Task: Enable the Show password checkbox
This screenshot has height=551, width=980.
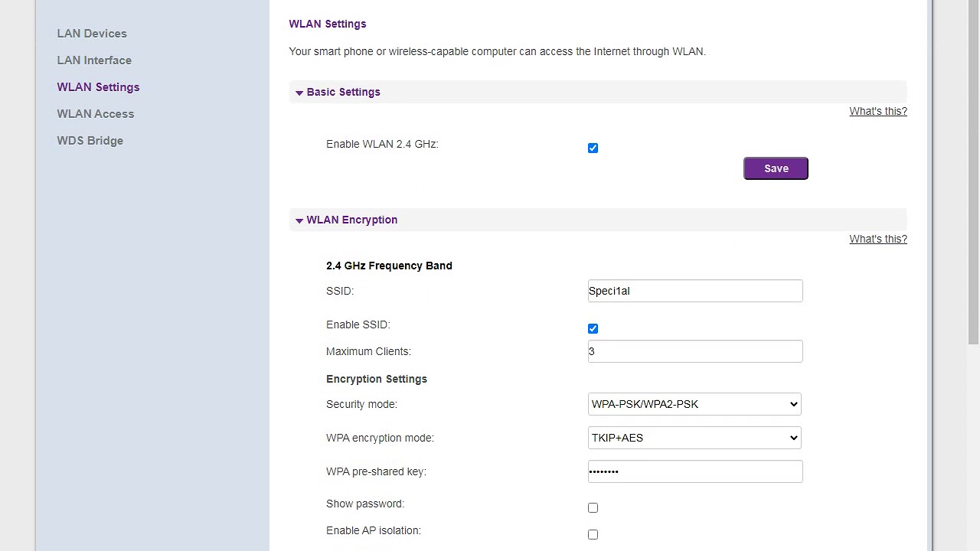Action: coord(593,507)
